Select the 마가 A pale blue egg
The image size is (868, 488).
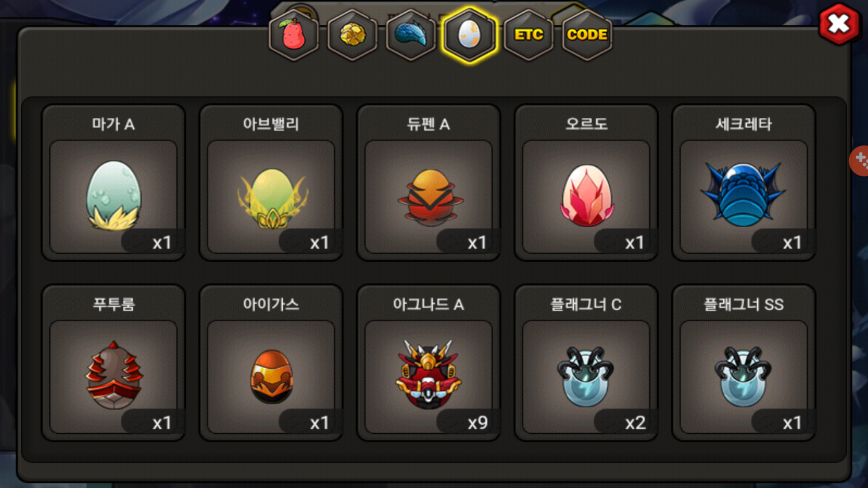113,196
